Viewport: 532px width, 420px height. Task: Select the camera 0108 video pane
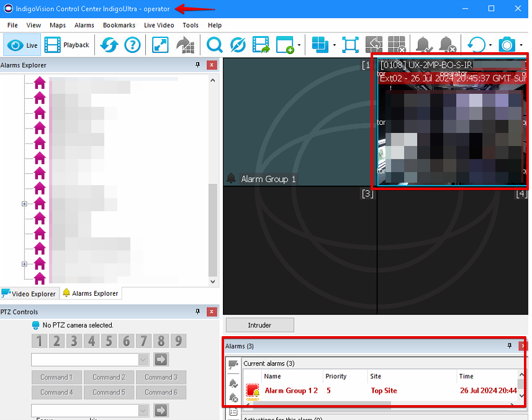[453, 122]
